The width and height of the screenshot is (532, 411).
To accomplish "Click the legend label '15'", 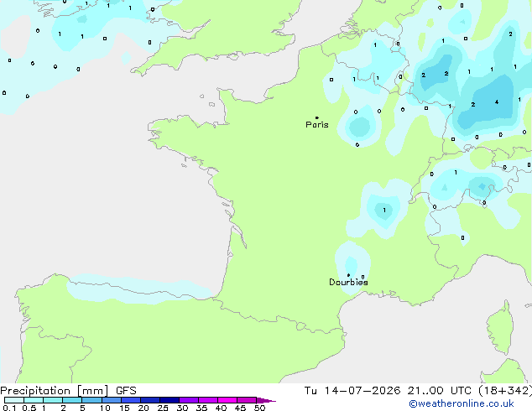I will [124, 408].
